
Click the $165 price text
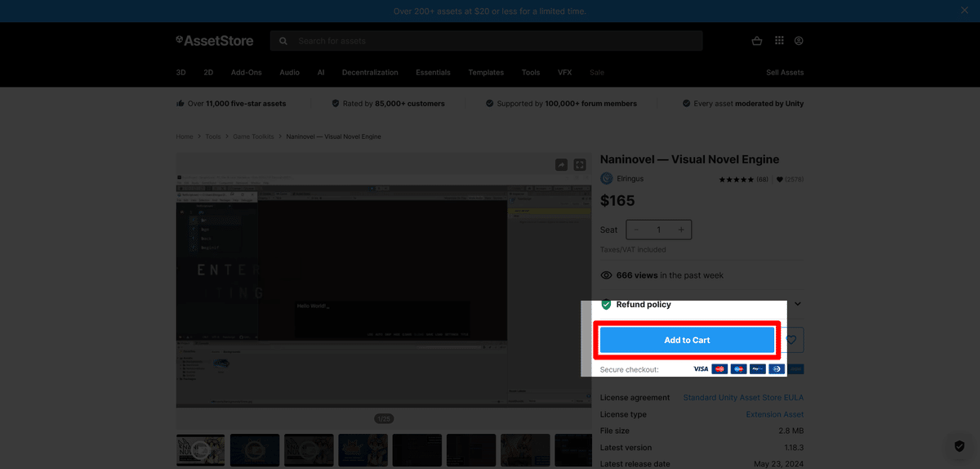[617, 201]
